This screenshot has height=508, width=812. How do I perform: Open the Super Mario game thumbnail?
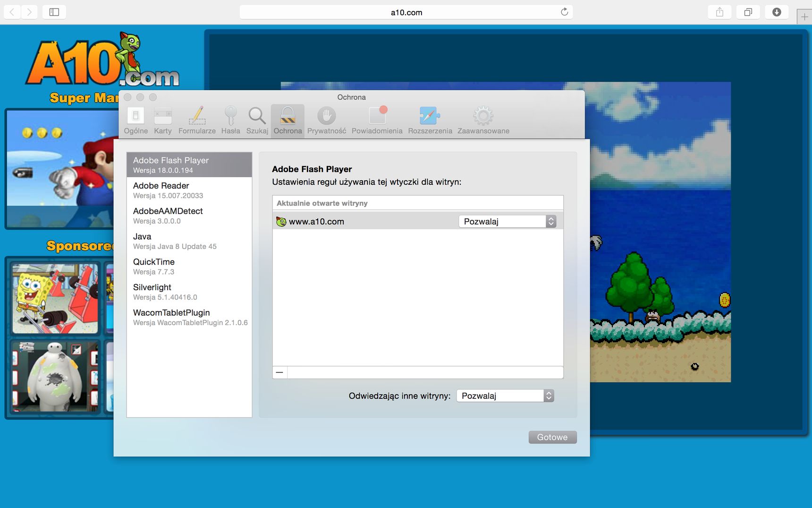[60, 169]
